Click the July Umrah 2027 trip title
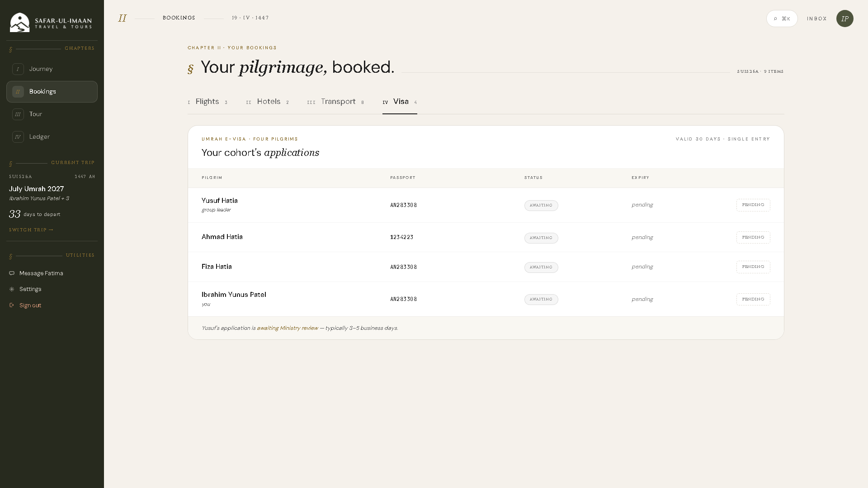 [36, 189]
